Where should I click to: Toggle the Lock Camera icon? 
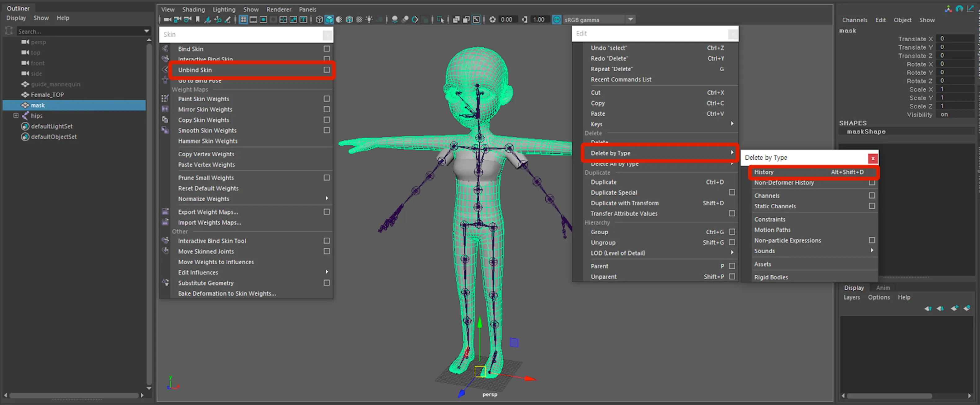coord(177,20)
